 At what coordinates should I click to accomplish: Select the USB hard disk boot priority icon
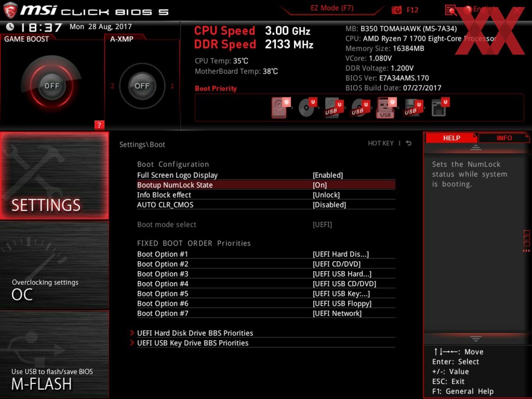pos(333,108)
